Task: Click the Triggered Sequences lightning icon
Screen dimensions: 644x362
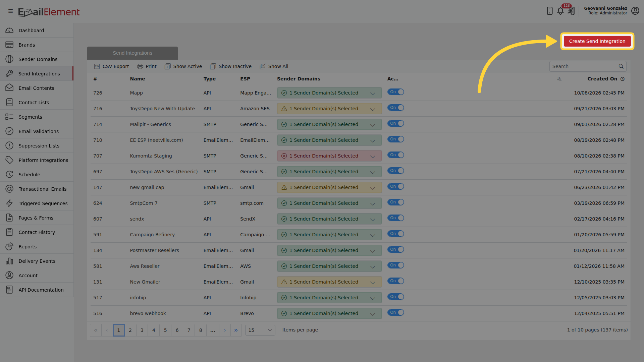Action: click(x=9, y=203)
